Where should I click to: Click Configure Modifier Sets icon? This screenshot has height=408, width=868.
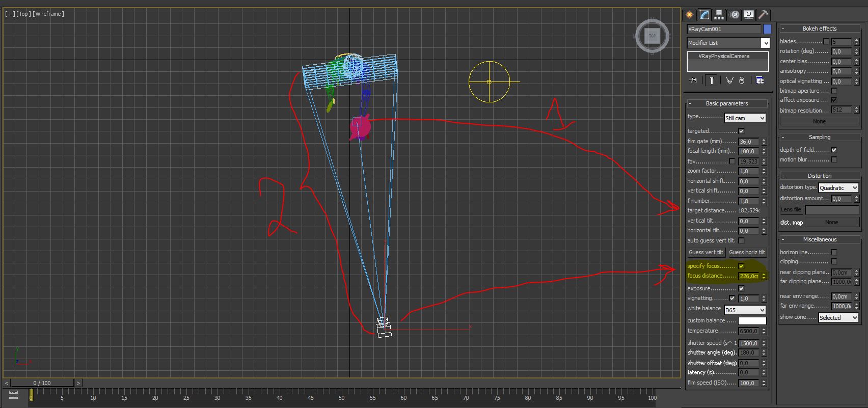click(759, 80)
